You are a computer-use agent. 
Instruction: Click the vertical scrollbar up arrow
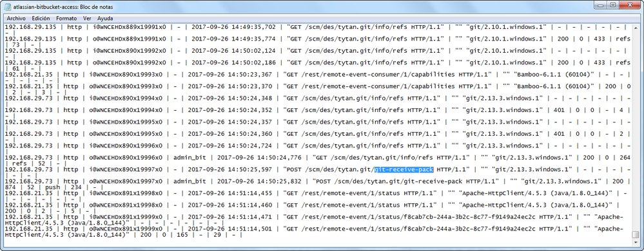tap(636, 28)
